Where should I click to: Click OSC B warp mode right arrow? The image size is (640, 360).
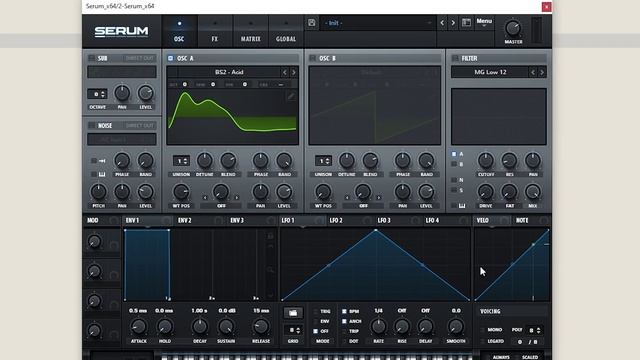379,198
